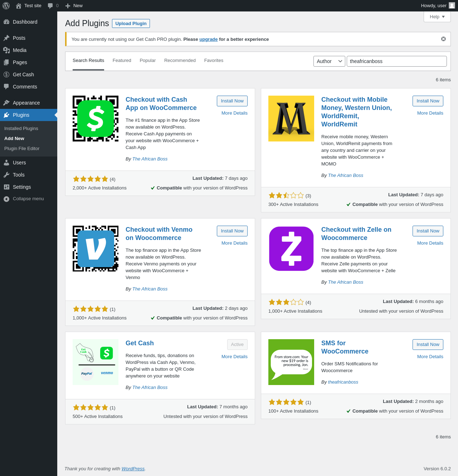Click the Get Cash plugin thumbnail

[x=96, y=362]
